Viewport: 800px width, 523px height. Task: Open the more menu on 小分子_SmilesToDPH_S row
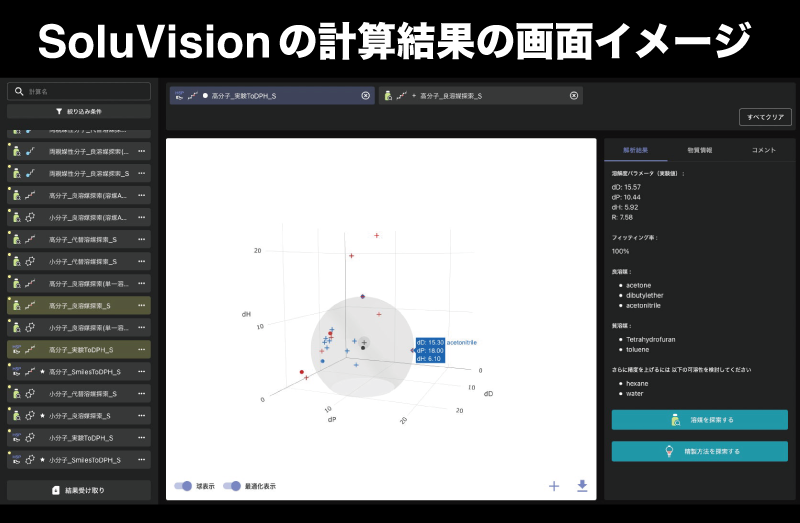coord(141,460)
